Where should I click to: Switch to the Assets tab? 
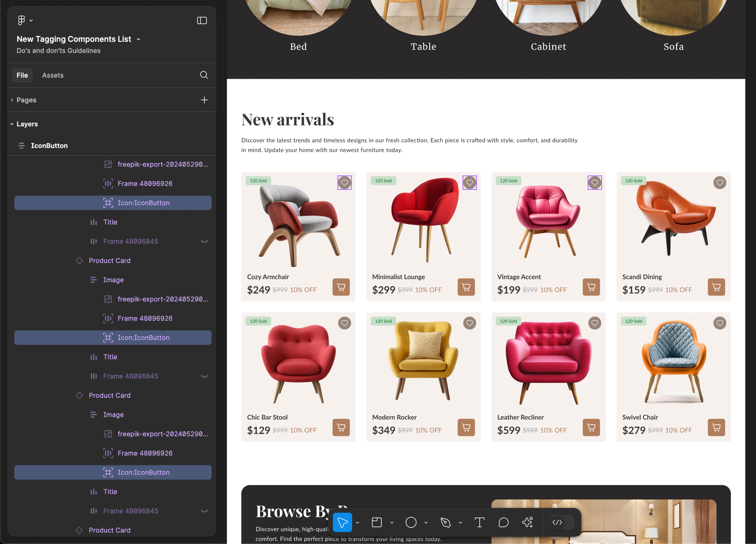click(x=53, y=75)
